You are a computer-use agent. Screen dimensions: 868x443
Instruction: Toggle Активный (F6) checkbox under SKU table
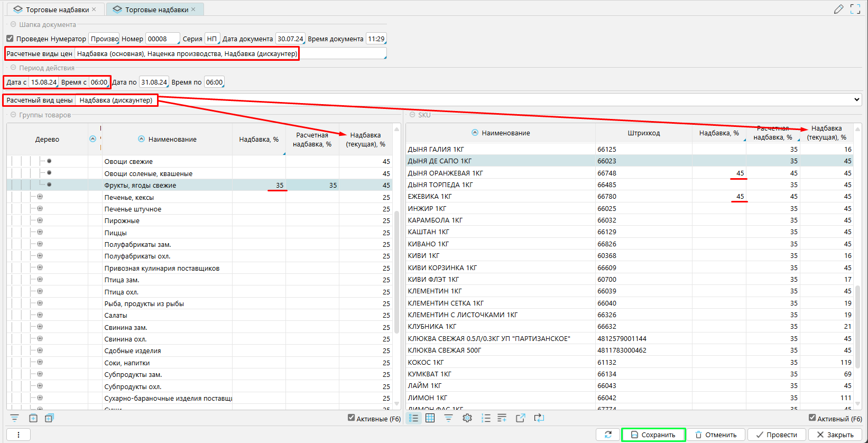(812, 418)
